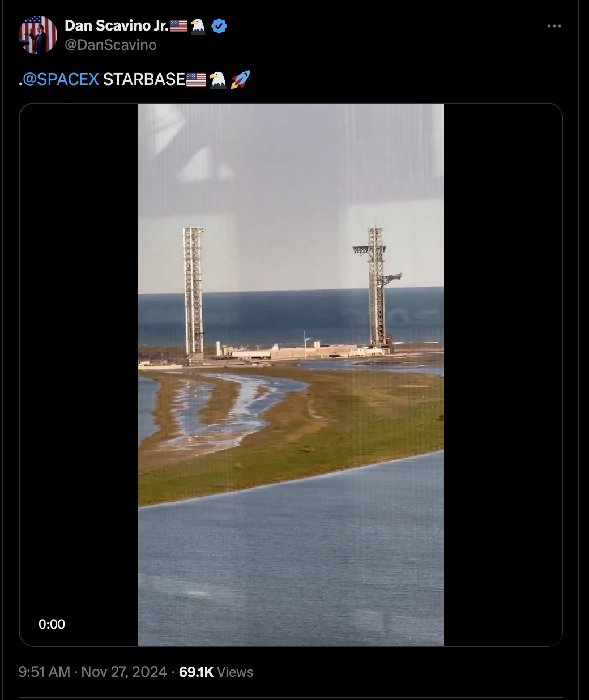
Task: Click the flag emoji after STARBASE
Action: (x=197, y=80)
